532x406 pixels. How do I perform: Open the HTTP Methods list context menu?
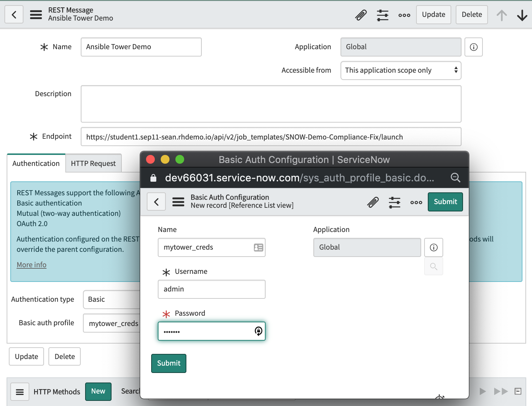click(20, 392)
